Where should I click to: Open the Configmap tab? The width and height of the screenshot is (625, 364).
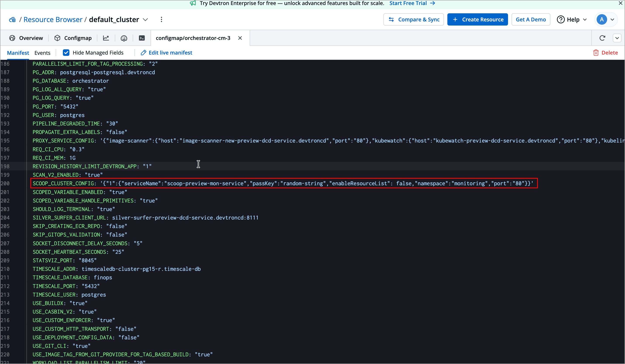(73, 38)
